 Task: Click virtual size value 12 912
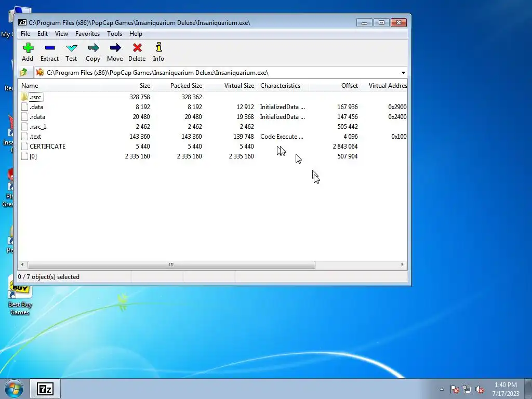[245, 107]
